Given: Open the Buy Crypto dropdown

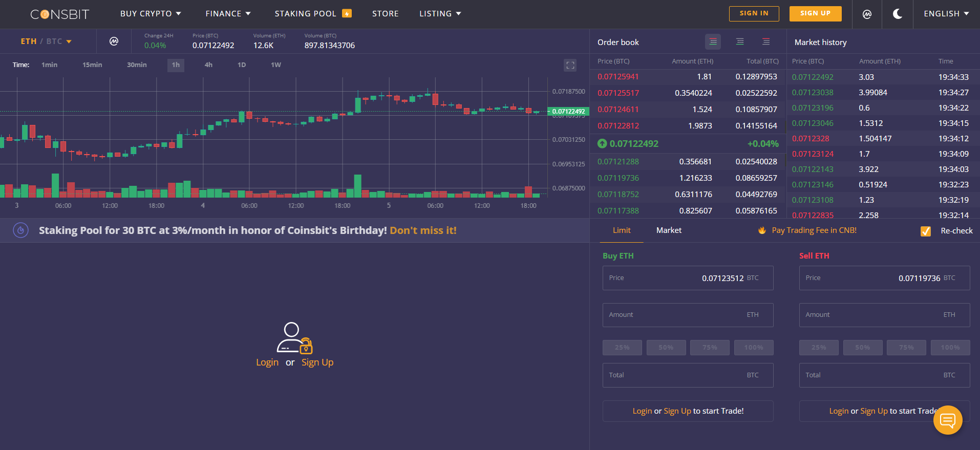Looking at the screenshot, I should (x=151, y=14).
